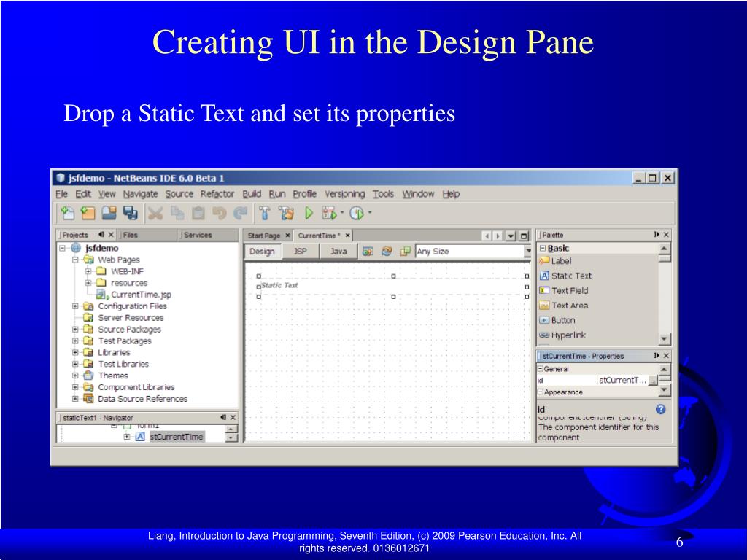Open the File menu

click(x=61, y=194)
